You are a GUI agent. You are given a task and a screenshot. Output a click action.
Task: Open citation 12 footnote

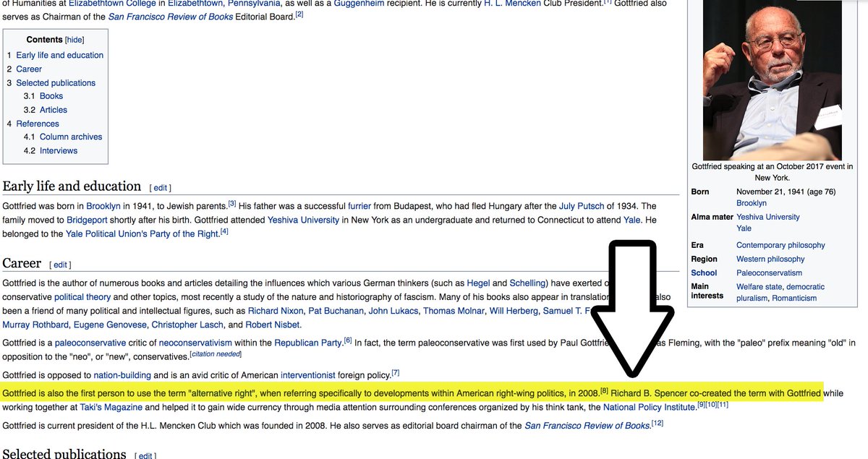[657, 422]
